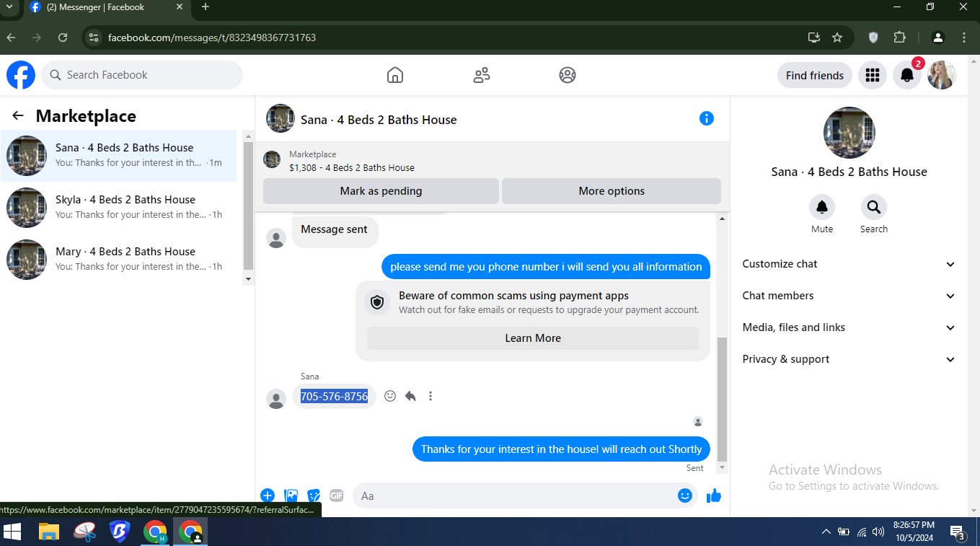Image resolution: width=980 pixels, height=546 pixels.
Task: React to Sana's phone number message
Action: [x=390, y=396]
